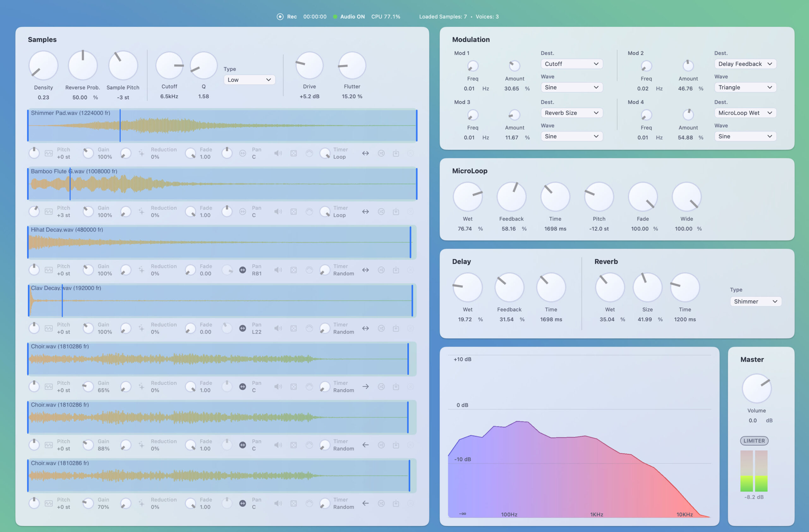Open Mod 1 Wave dropdown showing Sine
Viewport: 809px width, 532px height.
572,87
